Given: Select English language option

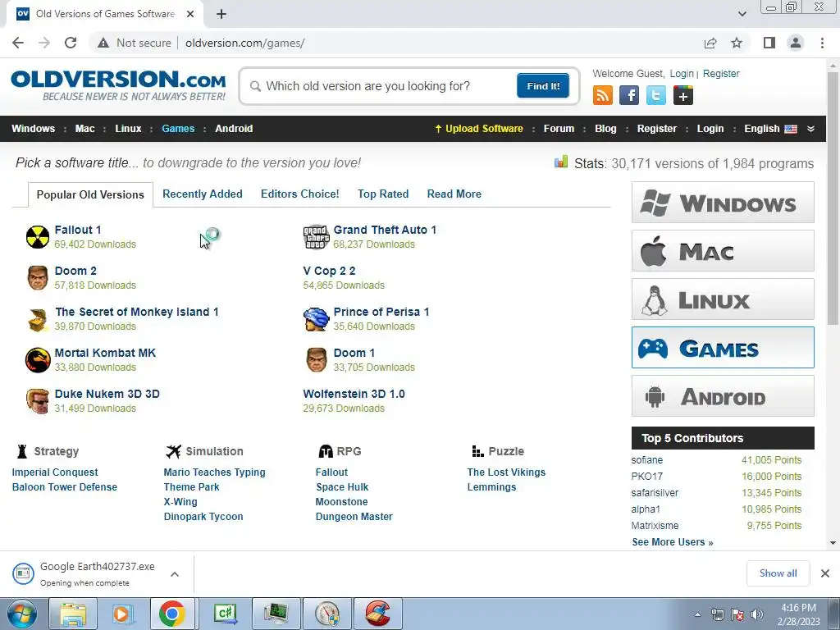Looking at the screenshot, I should tap(770, 129).
